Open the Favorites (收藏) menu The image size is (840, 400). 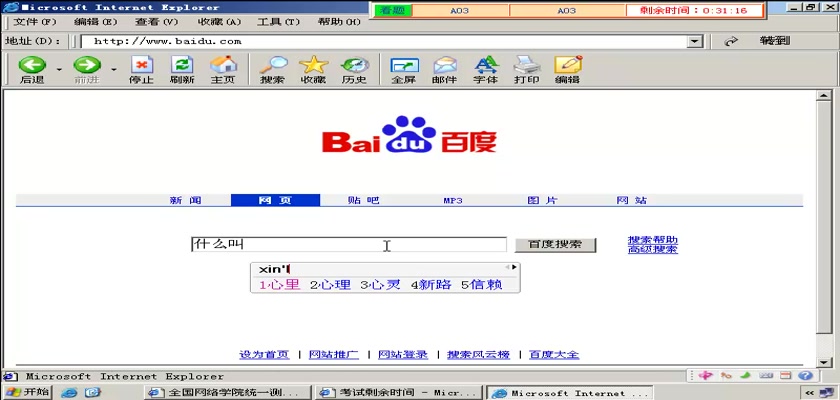pyautogui.click(x=219, y=22)
